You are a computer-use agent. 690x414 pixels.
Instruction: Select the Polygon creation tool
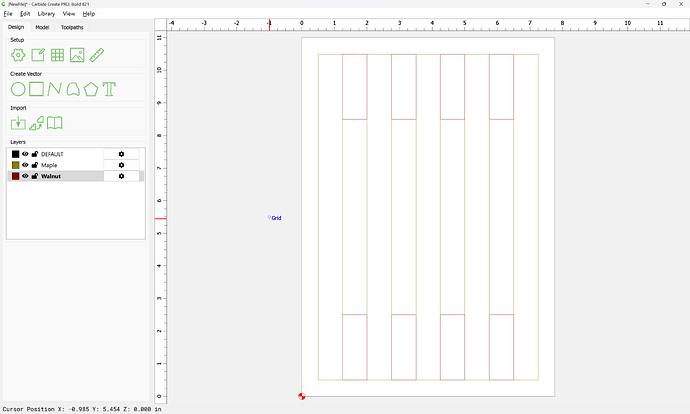pyautogui.click(x=90, y=89)
